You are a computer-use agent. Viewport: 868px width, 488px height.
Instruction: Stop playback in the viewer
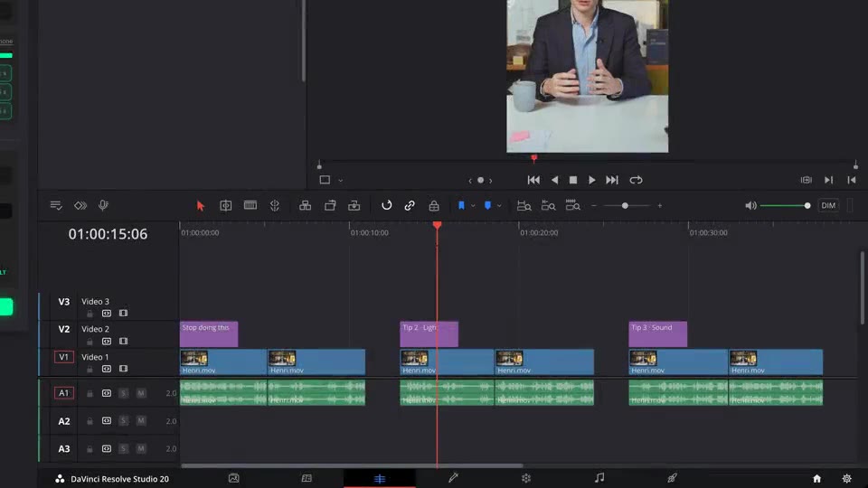[573, 180]
